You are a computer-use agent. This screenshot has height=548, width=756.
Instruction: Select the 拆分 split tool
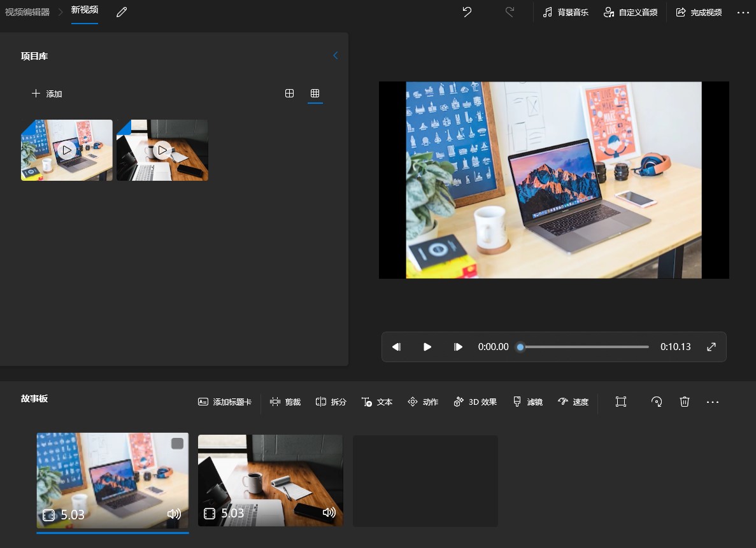tap(331, 402)
